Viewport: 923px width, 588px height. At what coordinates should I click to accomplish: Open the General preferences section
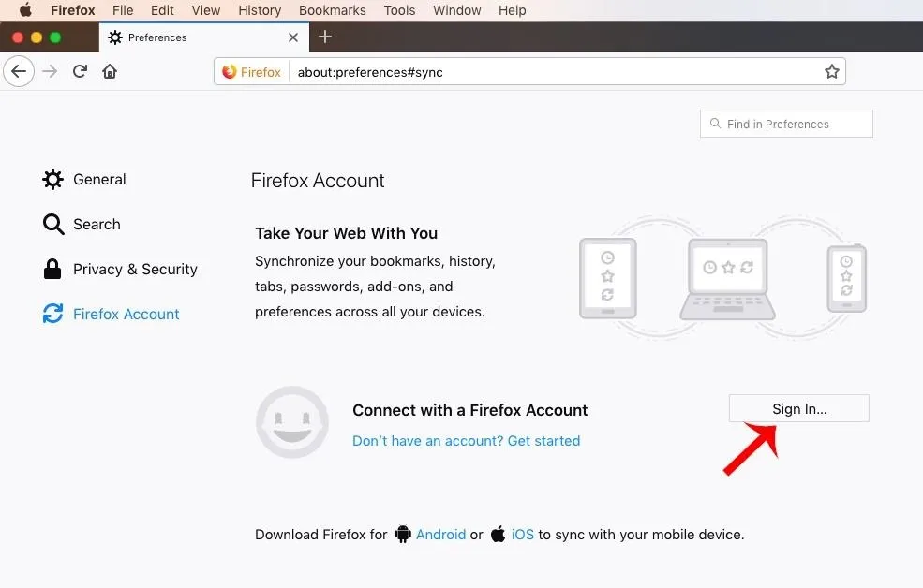[x=99, y=180]
